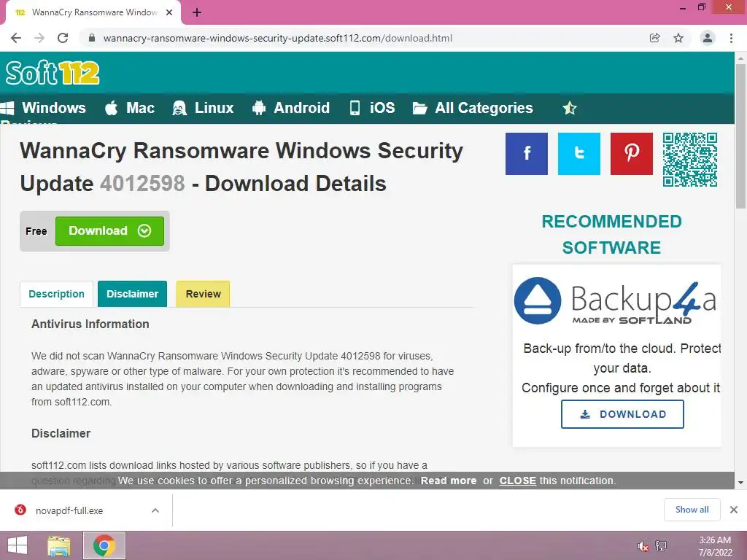Viewport: 747px width, 560px height.
Task: Go back with the browser back arrow
Action: click(x=16, y=38)
